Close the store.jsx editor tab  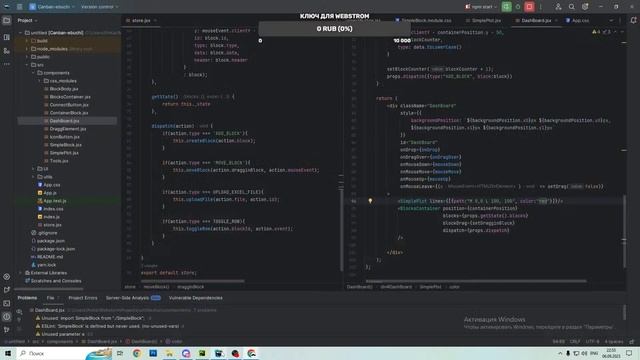[x=156, y=20]
